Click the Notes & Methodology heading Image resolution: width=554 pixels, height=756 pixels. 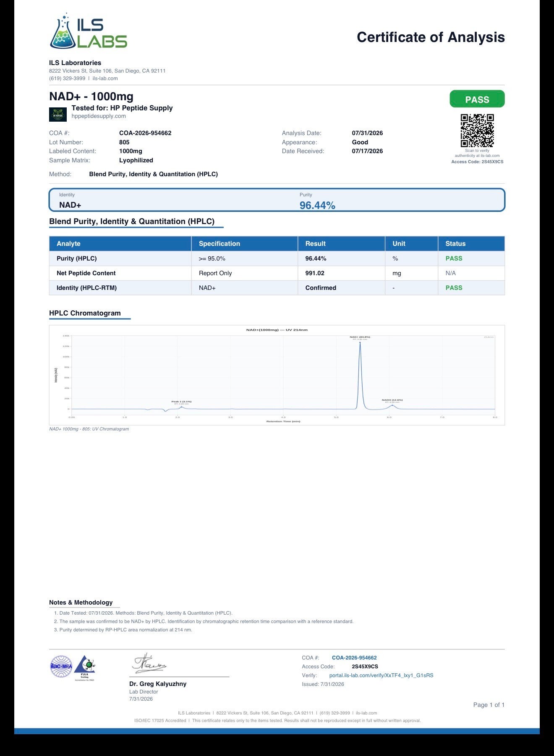(81, 602)
